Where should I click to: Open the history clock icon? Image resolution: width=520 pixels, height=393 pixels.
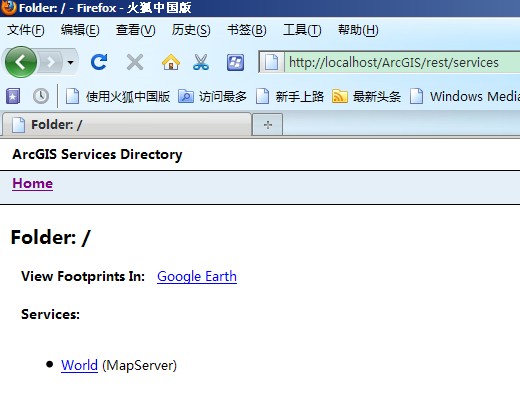[x=41, y=96]
